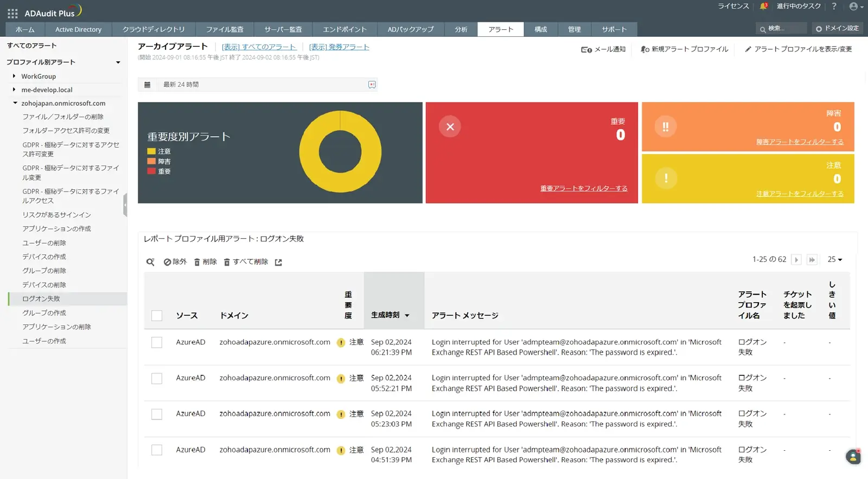Image resolution: width=868 pixels, height=479 pixels.
Task: Open the user account avatar menu
Action: [x=856, y=7]
